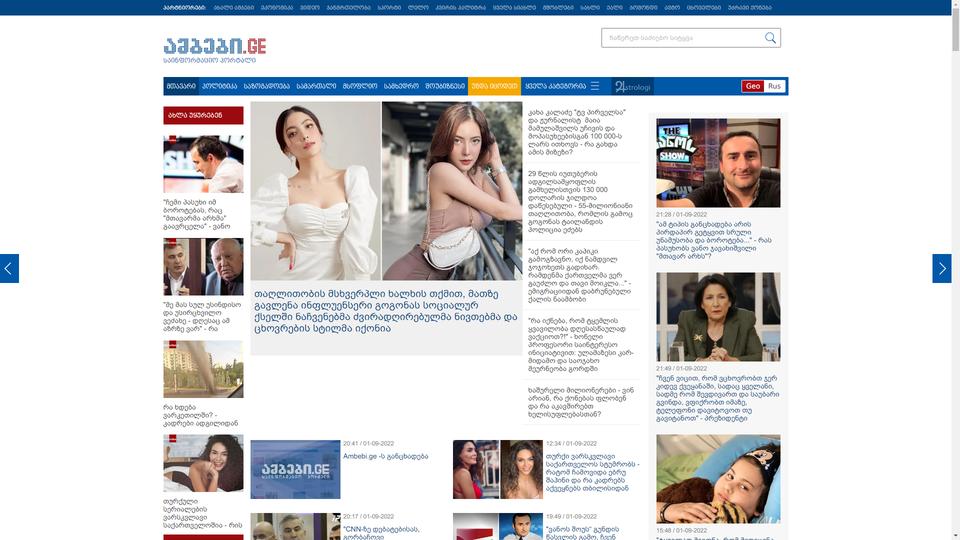The width and height of the screenshot is (960, 540).
Task: Open right column thumbnail of woman in green jacket
Action: [x=718, y=317]
